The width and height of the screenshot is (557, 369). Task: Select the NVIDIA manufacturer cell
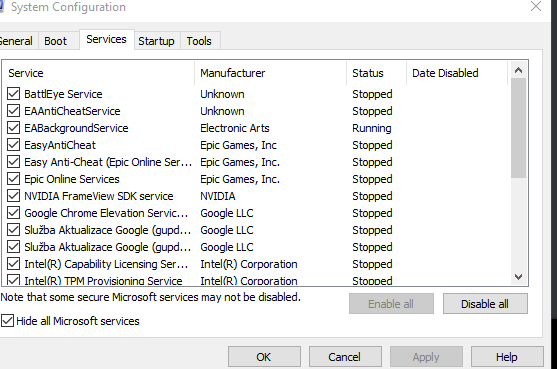218,196
